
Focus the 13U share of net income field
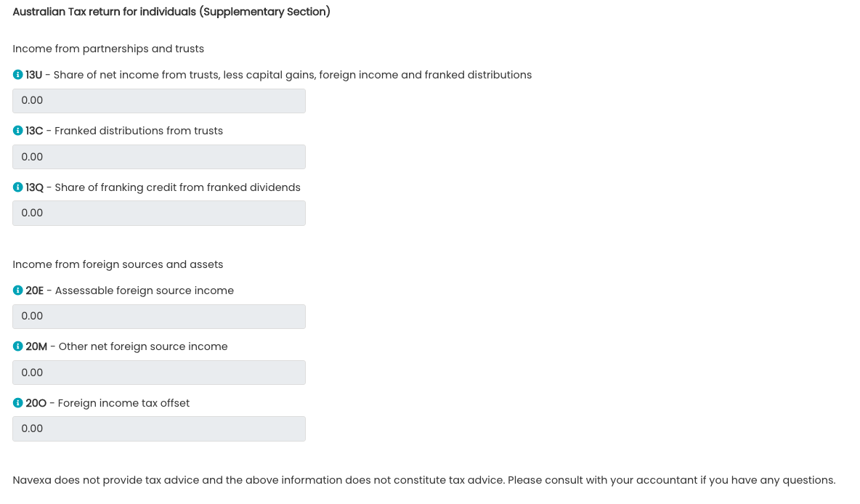(159, 101)
